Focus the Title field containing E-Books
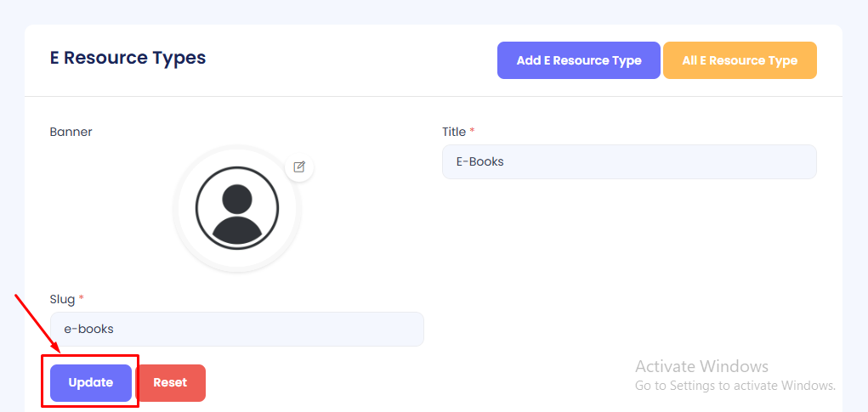 (x=629, y=161)
